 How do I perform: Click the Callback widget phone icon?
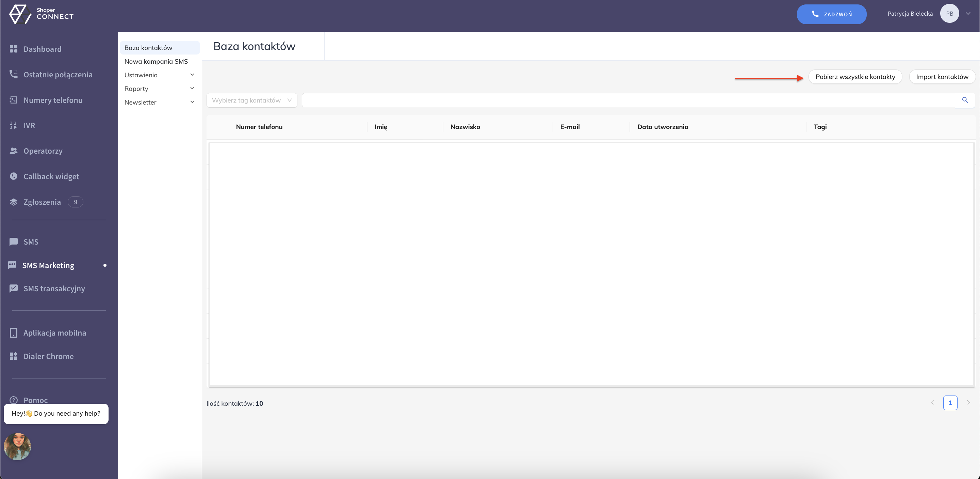14,176
